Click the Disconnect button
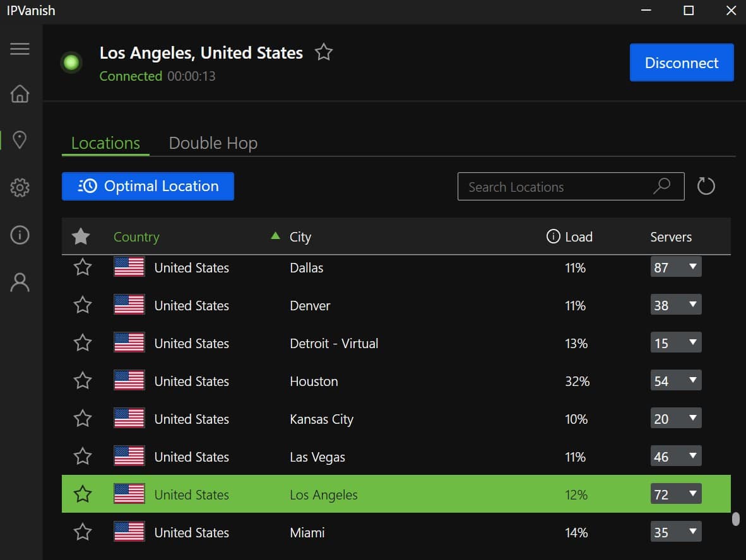Image resolution: width=746 pixels, height=560 pixels. coord(681,62)
